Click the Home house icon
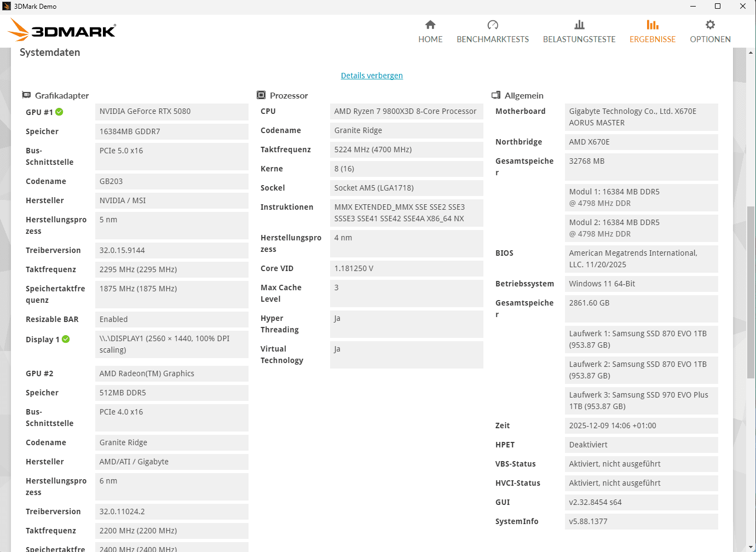This screenshot has height=552, width=756. pyautogui.click(x=430, y=25)
